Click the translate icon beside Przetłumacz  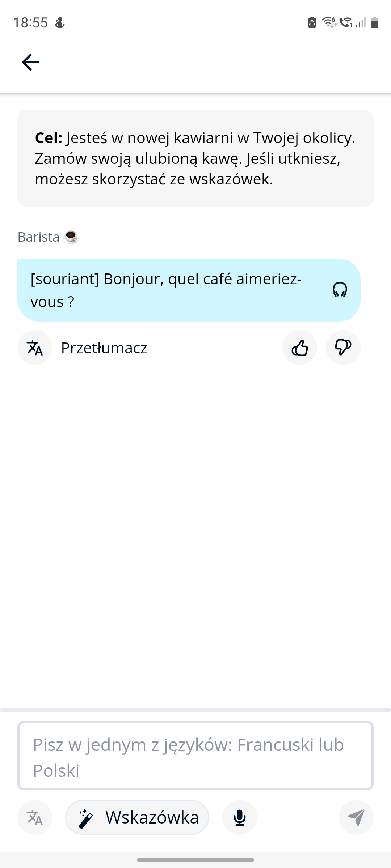[35, 348]
